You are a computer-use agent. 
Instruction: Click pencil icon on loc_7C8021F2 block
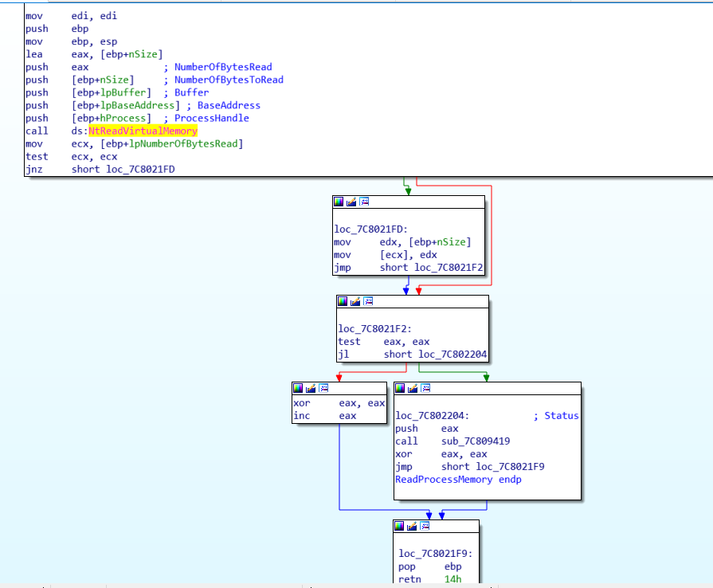click(x=356, y=301)
